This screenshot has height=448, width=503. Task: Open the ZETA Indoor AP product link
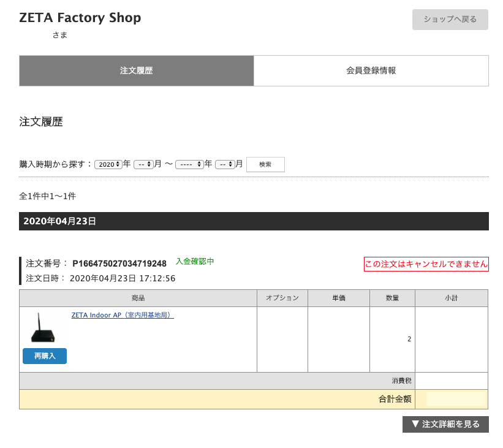point(123,315)
